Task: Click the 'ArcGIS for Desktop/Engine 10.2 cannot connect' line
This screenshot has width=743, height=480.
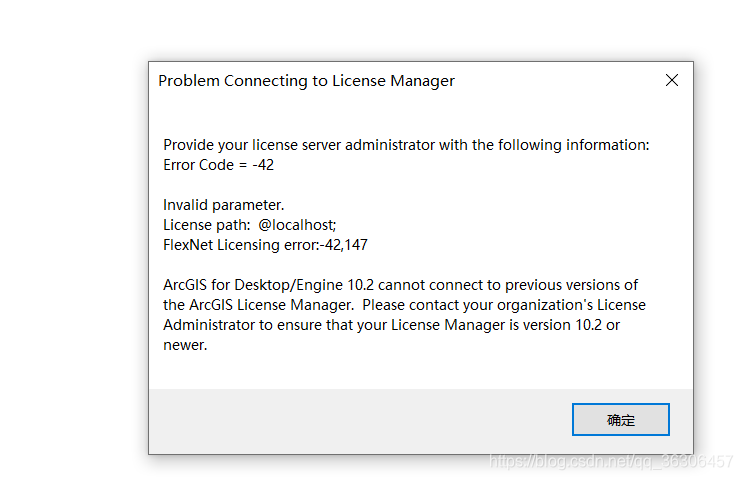Action: click(x=400, y=285)
